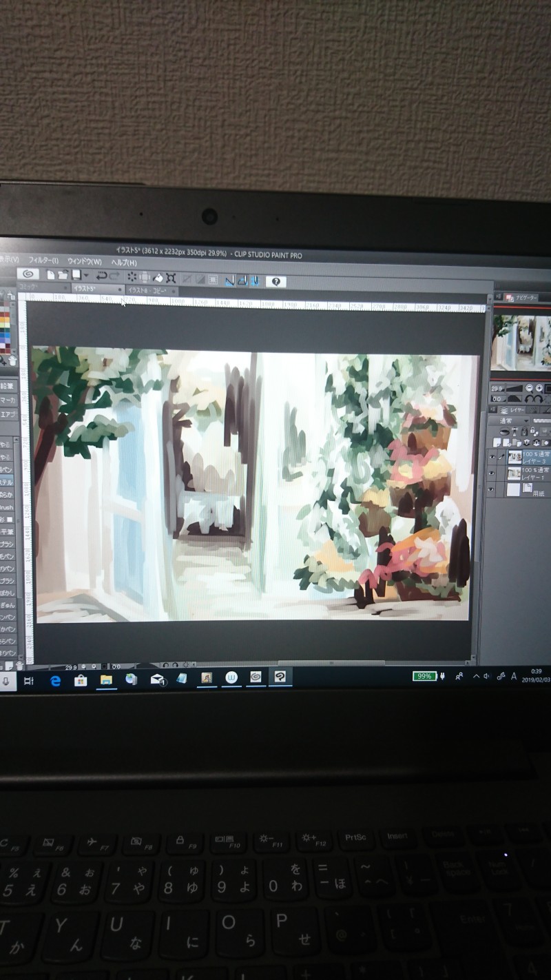The image size is (551, 980).
Task: Select the レイヤー panel tab
Action: point(511,411)
